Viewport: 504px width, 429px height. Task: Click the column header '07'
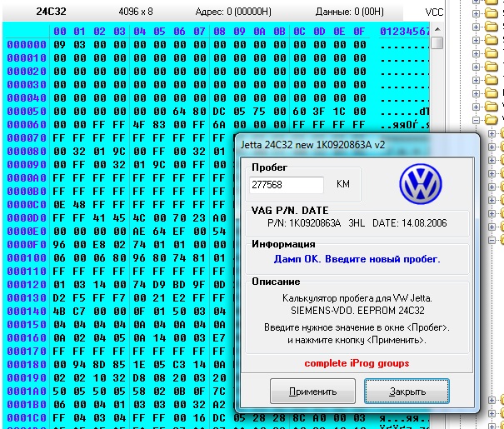(199, 32)
